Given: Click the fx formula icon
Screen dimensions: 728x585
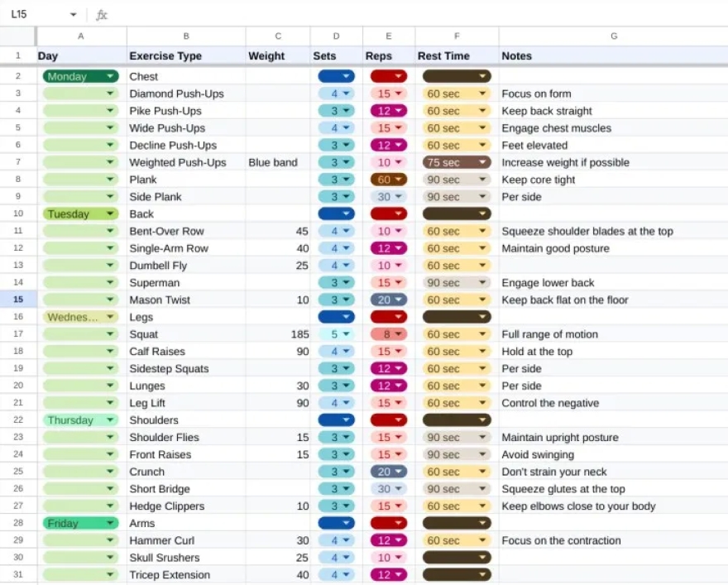Looking at the screenshot, I should tap(102, 14).
